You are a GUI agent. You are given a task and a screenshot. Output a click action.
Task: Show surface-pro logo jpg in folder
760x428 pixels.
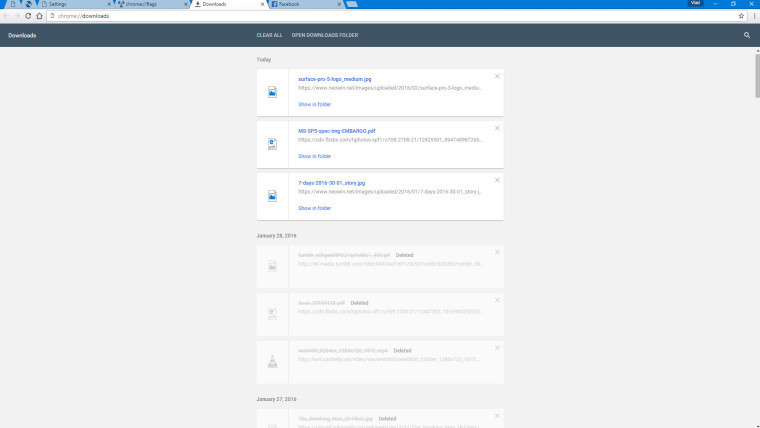(x=315, y=104)
